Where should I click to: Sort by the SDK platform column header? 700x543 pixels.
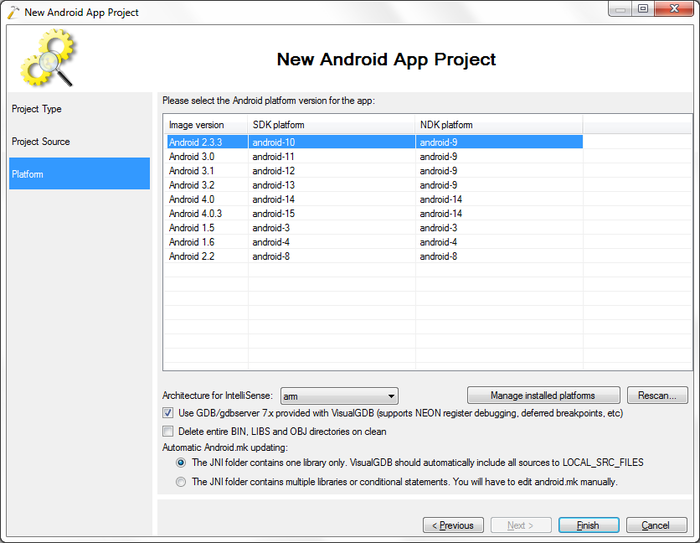[x=331, y=125]
